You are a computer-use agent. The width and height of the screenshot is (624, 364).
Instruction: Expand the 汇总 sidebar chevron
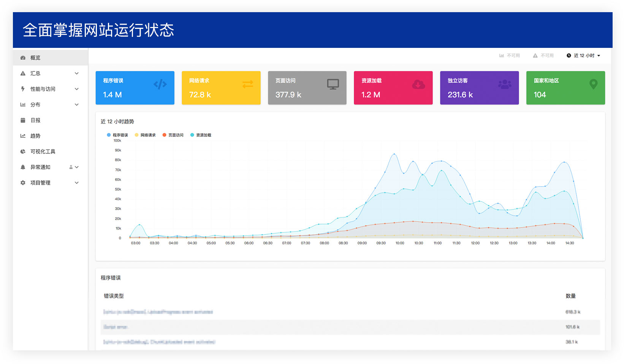[x=77, y=73]
